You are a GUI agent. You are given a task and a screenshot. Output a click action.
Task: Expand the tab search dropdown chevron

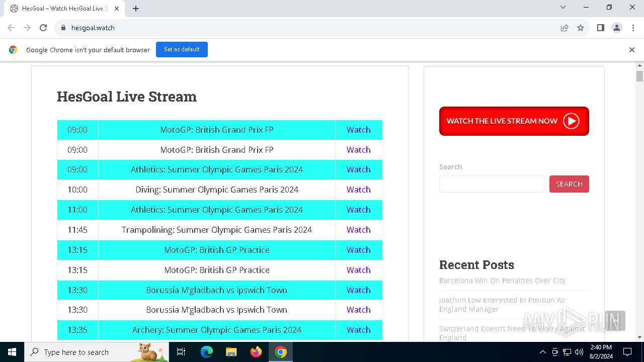click(x=563, y=7)
